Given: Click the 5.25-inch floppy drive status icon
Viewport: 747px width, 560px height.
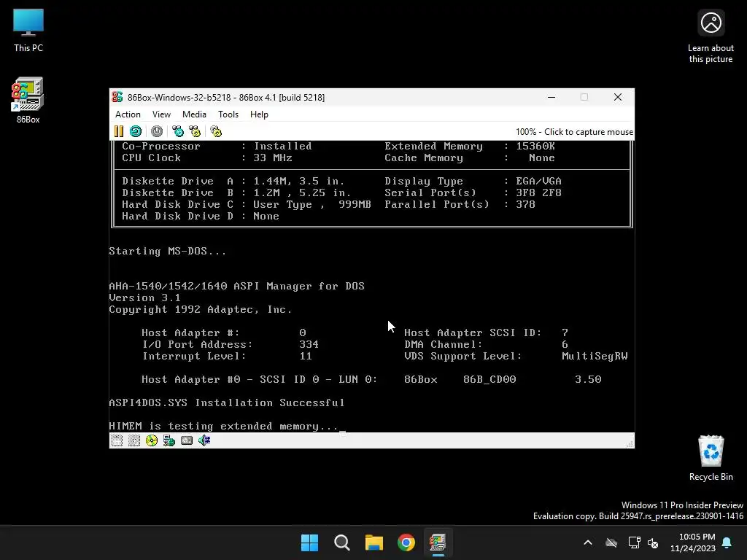Looking at the screenshot, I should click(134, 440).
